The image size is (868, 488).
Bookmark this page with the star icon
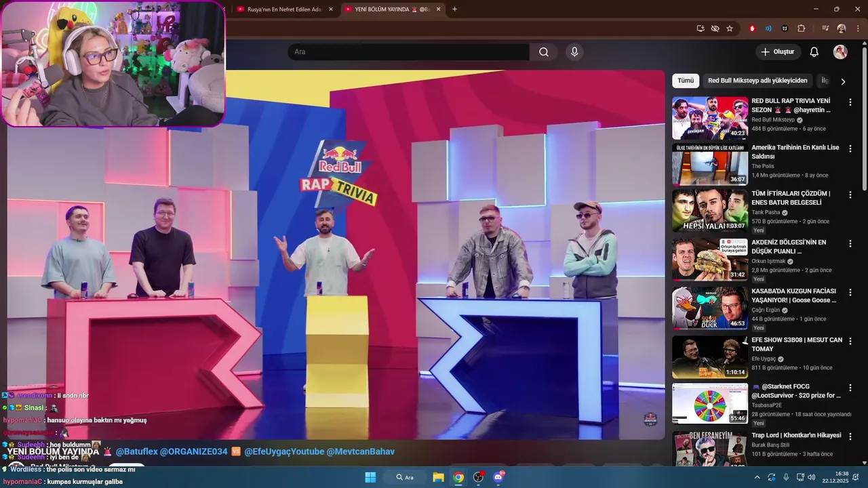point(730,28)
